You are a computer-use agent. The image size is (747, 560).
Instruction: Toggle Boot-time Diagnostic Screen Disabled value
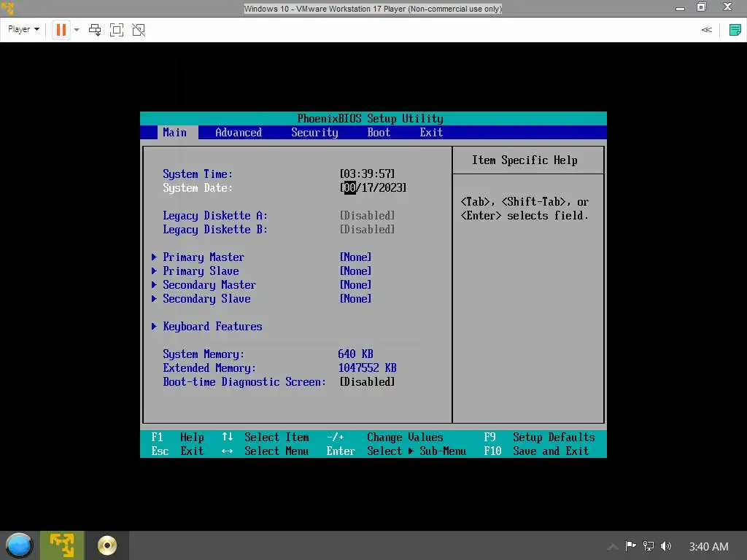point(367,381)
